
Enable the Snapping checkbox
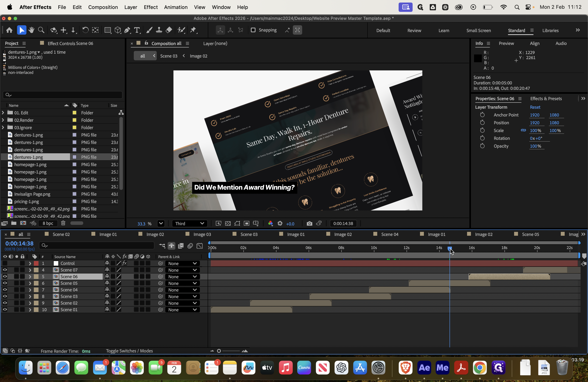253,30
